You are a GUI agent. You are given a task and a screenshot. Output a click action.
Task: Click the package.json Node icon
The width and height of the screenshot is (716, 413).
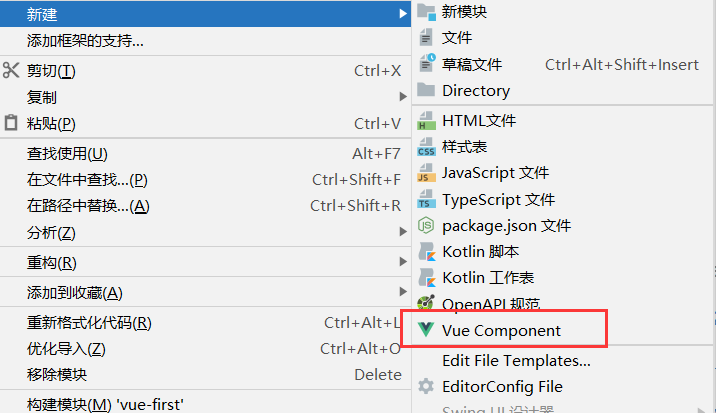point(426,225)
